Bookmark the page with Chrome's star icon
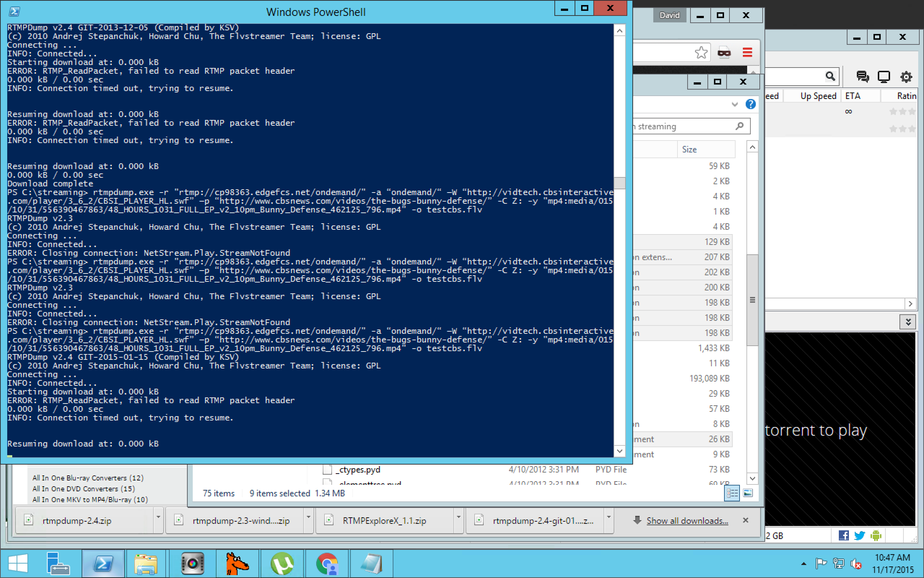Viewport: 924px width, 578px height. coord(701,52)
